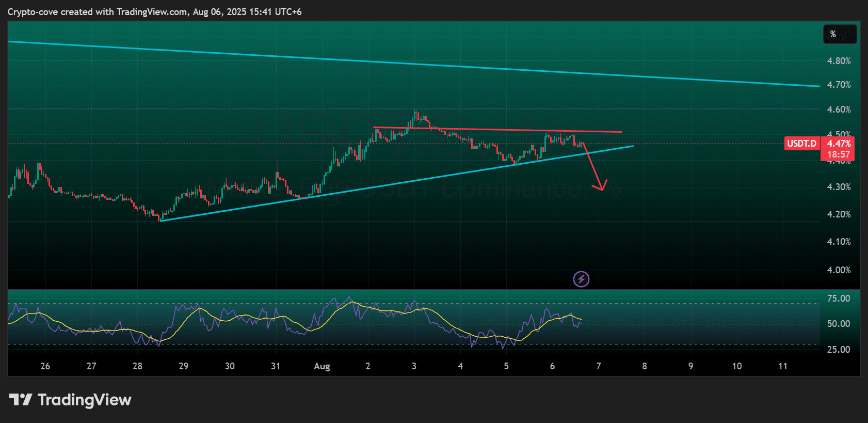Click the 4.60% price axis label

coord(839,109)
